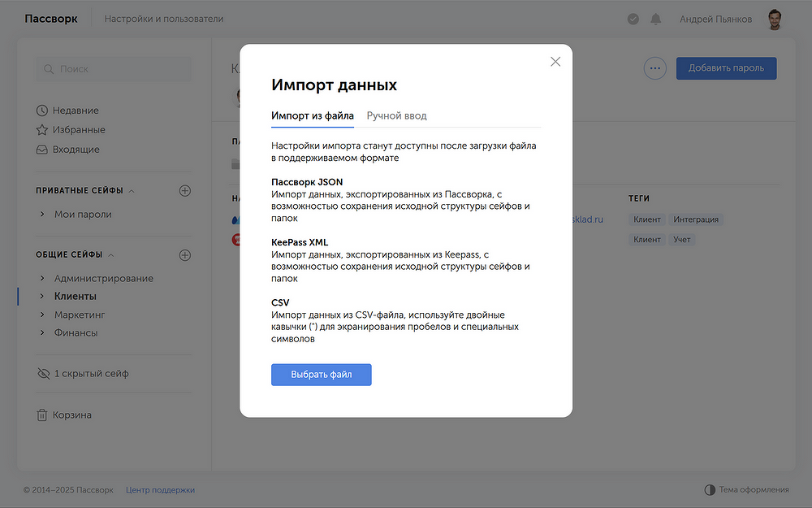Expand the Маркетинг vault

[x=42, y=315]
